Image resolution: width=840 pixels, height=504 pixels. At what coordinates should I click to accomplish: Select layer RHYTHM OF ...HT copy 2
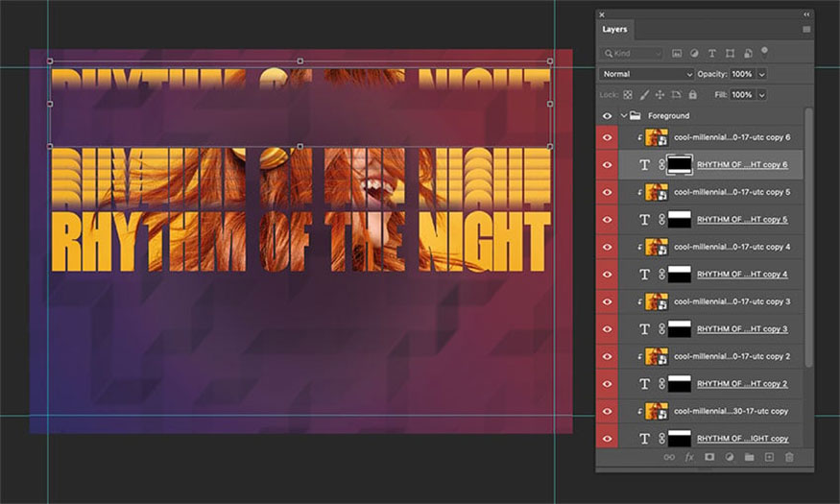click(x=742, y=383)
